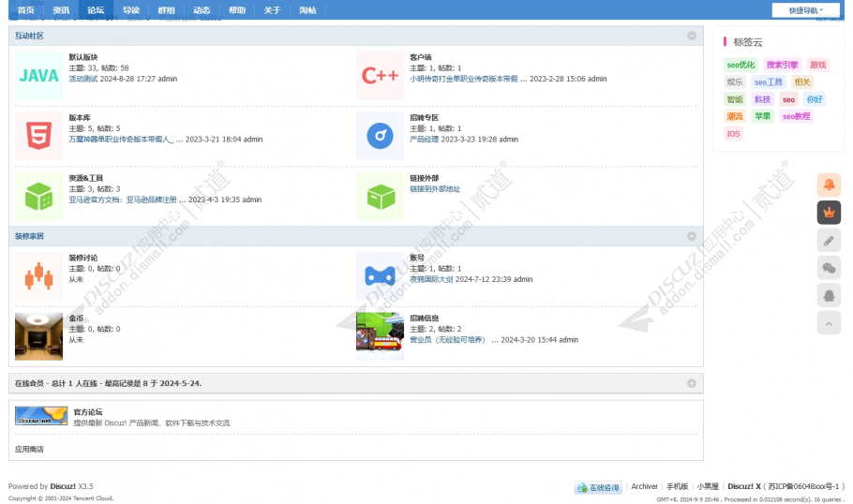Screen dimensions: 853x504
Task: Click the 游戏 tag
Action: tap(817, 65)
